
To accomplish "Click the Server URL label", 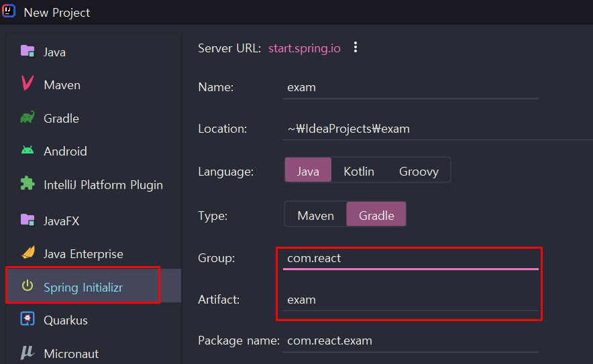I will (x=229, y=48).
